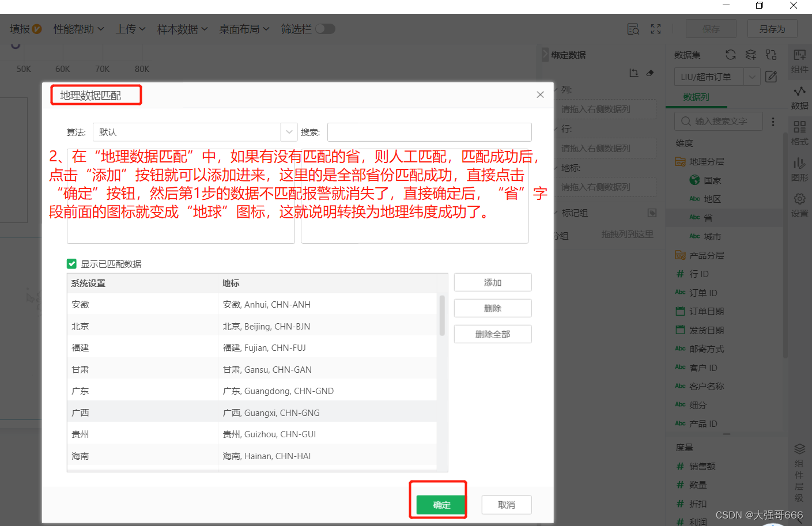Click the swap axes icon in 绑定数据
This screenshot has height=526, width=812.
coord(634,73)
